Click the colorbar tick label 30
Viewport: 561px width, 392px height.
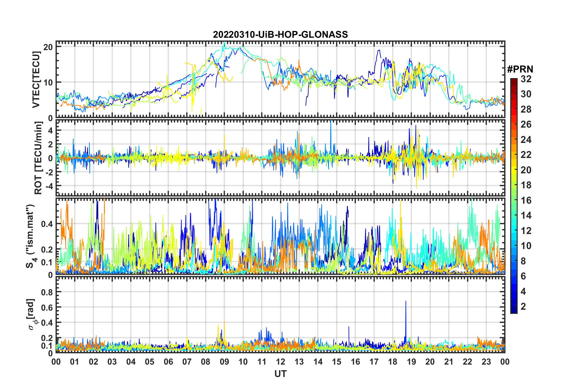(526, 94)
